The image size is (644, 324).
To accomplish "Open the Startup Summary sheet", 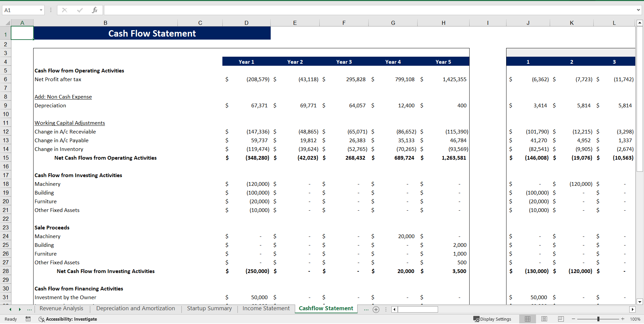I will pos(209,308).
